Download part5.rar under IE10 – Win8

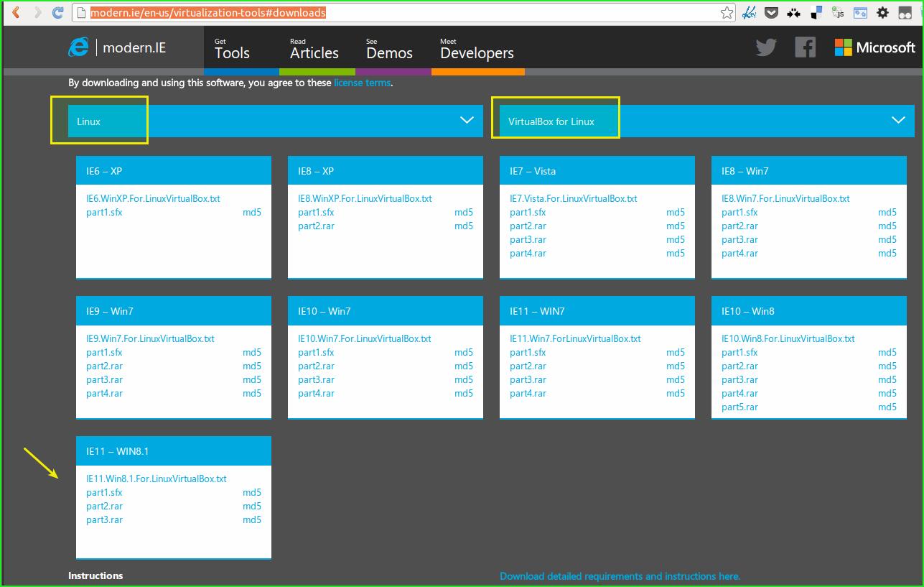(739, 407)
